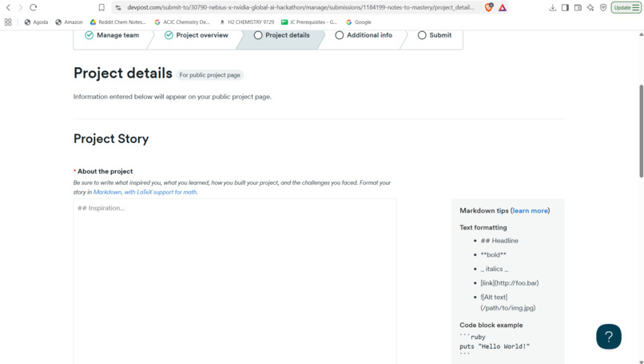This screenshot has height=364, width=644.
Task: Click the Update browser menu button
Action: pyautogui.click(x=626, y=7)
